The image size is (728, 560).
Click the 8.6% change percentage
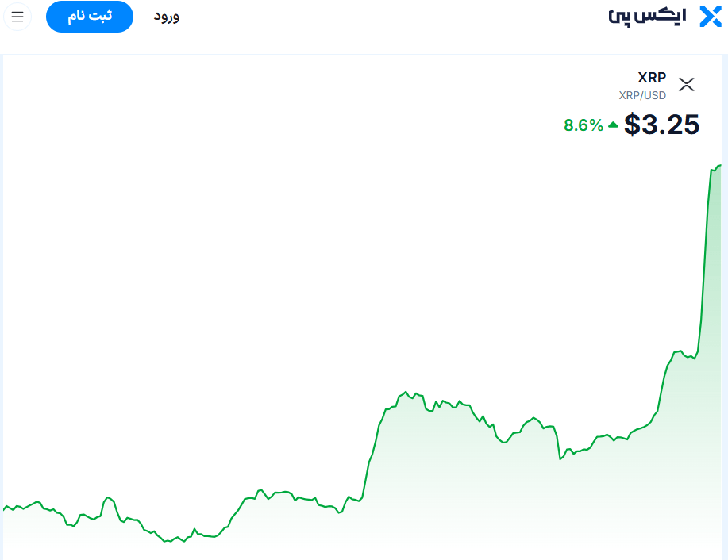pos(584,125)
